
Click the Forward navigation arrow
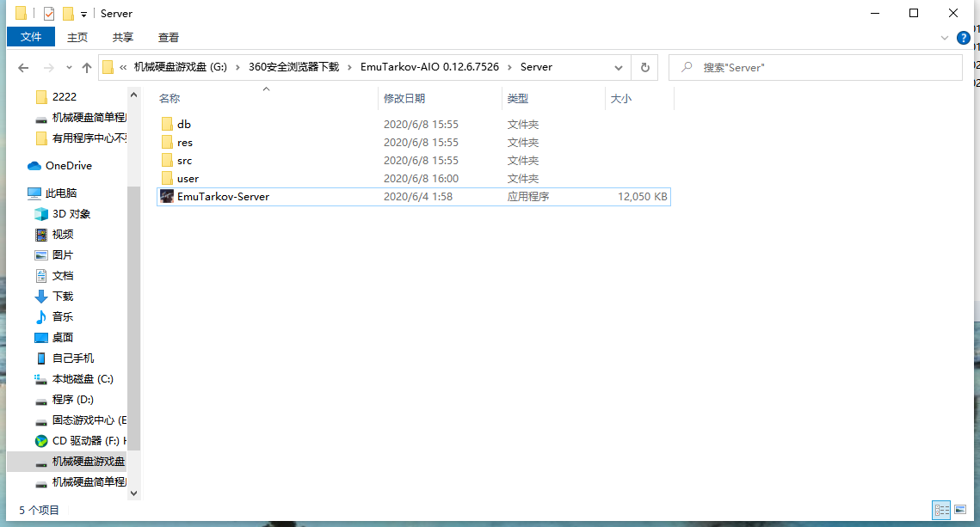point(48,67)
